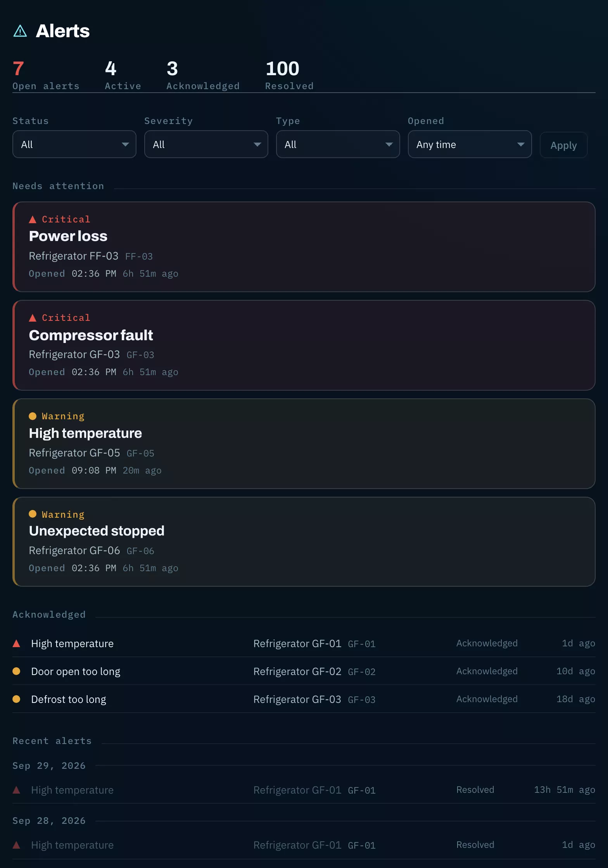Open the Opened time filter dropdown
Screen dimensions: 608x868
pos(470,144)
